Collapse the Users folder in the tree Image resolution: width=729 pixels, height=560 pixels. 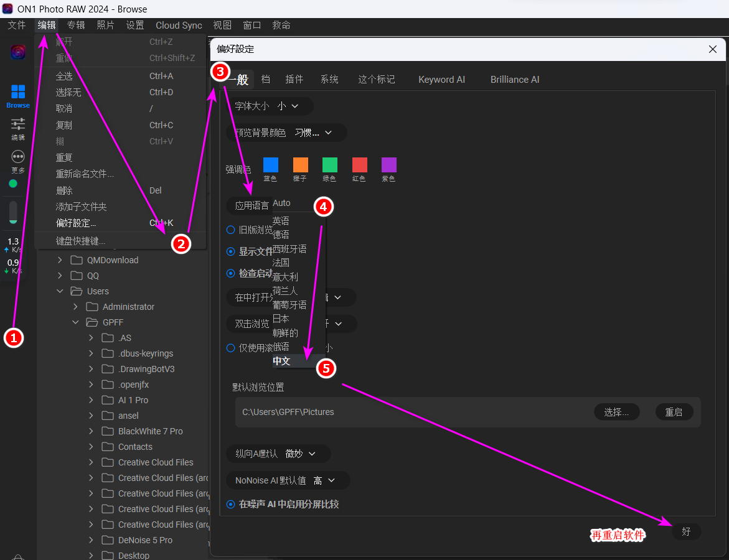(60, 291)
